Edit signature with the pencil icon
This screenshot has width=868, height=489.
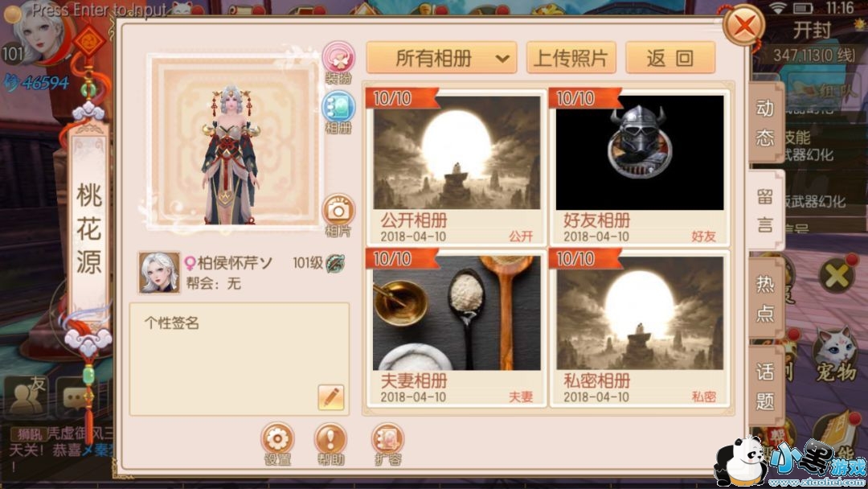pos(331,397)
